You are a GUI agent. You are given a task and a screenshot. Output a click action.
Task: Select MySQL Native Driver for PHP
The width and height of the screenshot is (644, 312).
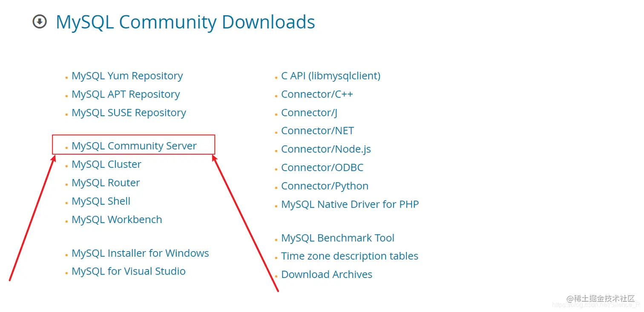coord(350,204)
